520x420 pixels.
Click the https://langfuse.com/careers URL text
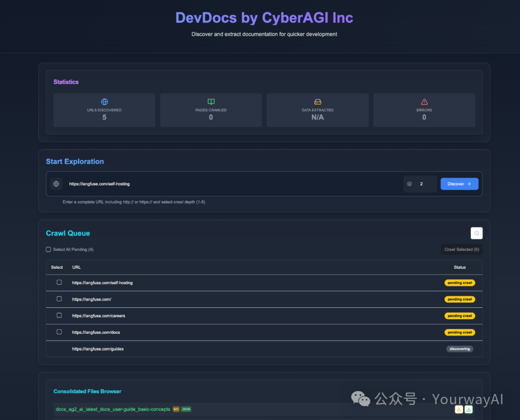(99, 316)
